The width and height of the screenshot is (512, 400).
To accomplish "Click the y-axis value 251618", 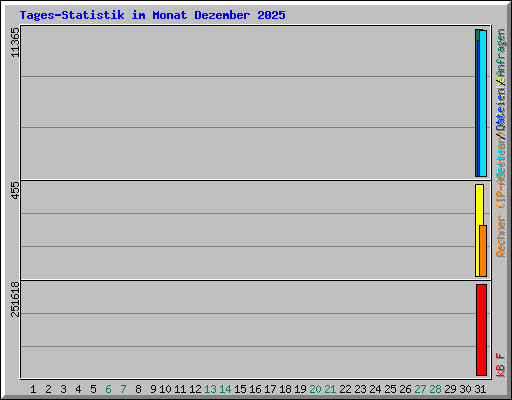I will 15,299.
